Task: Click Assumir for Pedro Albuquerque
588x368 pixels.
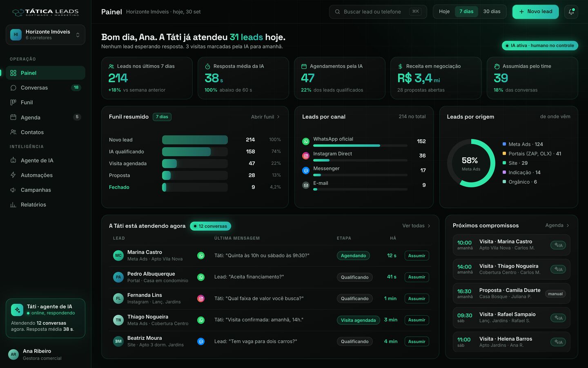Action: coord(416,277)
